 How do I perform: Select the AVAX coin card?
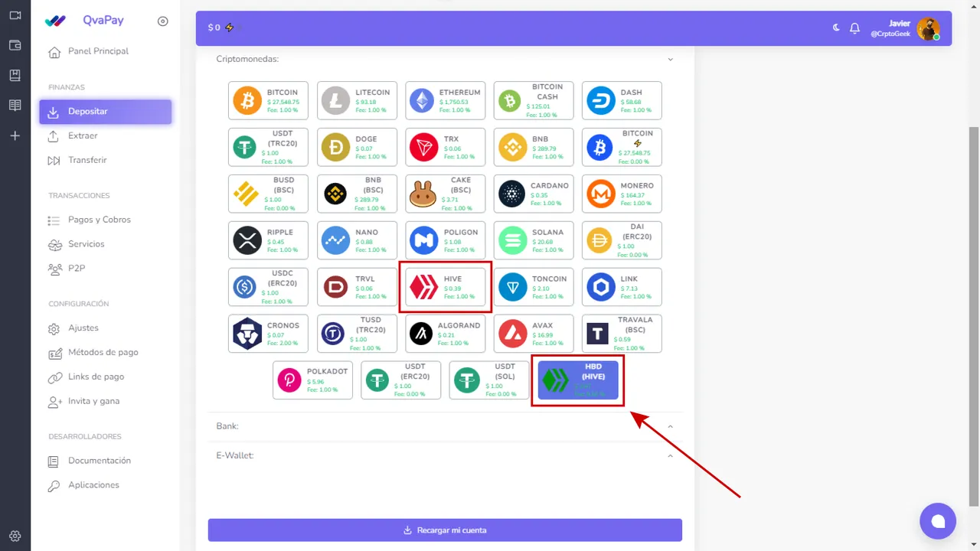(533, 334)
